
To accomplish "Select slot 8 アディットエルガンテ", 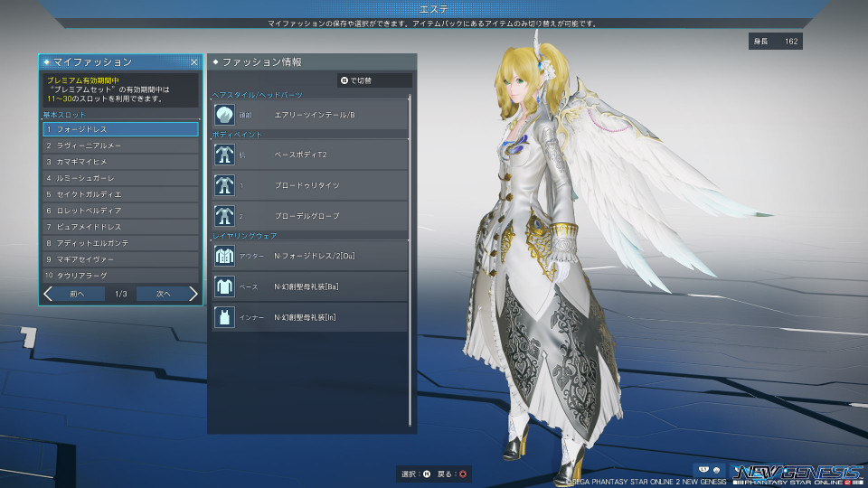I will click(x=120, y=243).
